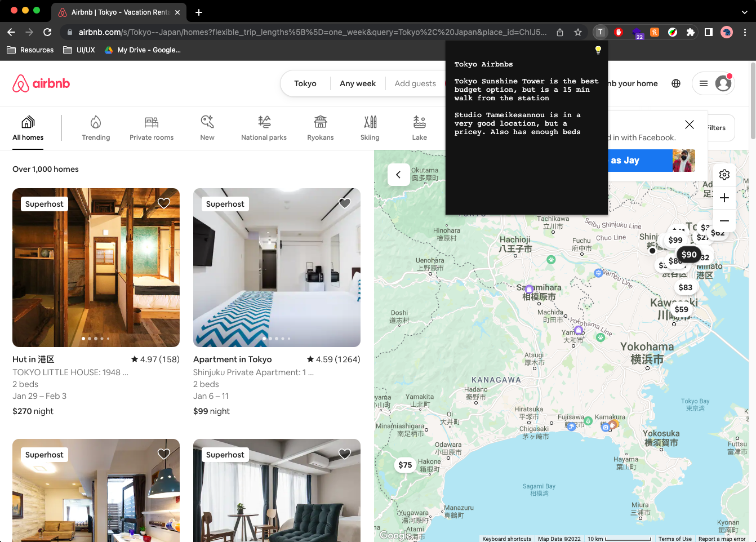Screen dimensions: 756x542
Task: Open the map settings gear
Action: coord(724,175)
